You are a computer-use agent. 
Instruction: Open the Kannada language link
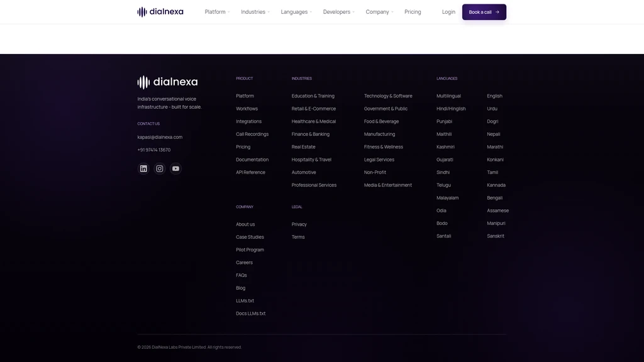[x=496, y=185]
